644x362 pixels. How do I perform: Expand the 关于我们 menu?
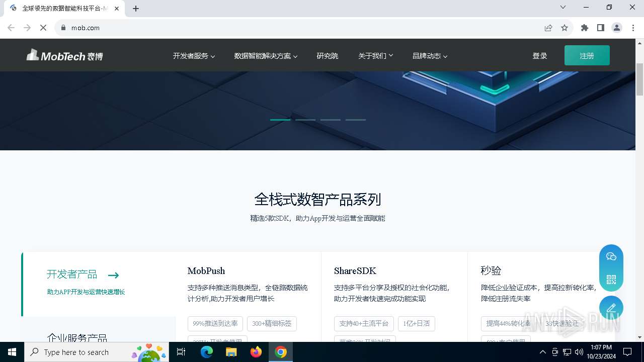tap(375, 56)
